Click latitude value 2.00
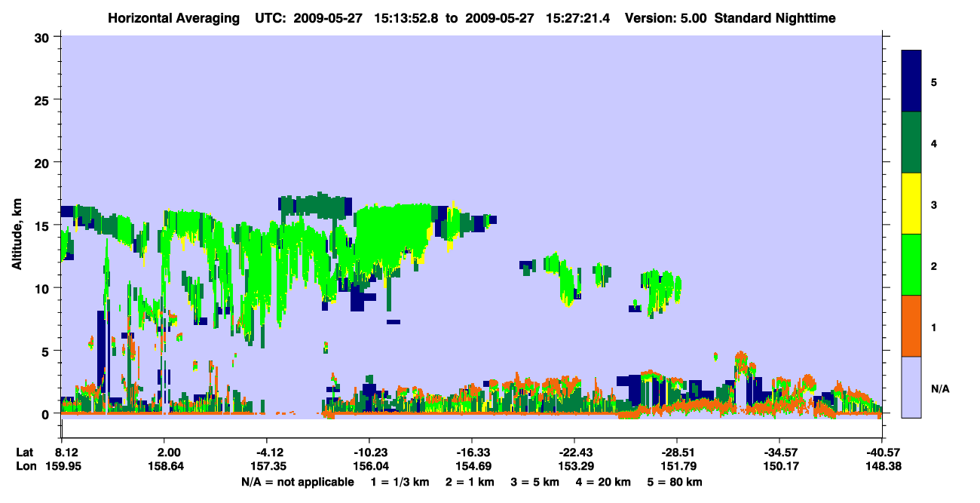 point(164,452)
